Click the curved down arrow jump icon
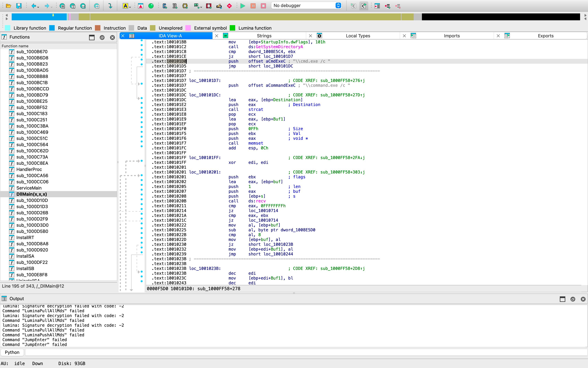The image size is (588, 368). coord(110,6)
